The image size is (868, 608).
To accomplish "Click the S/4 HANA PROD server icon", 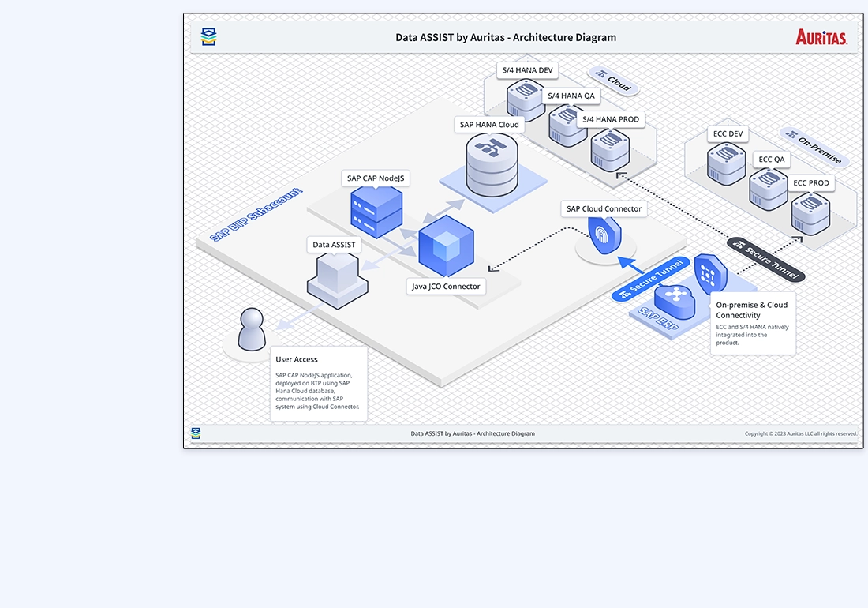I will pyautogui.click(x=610, y=150).
